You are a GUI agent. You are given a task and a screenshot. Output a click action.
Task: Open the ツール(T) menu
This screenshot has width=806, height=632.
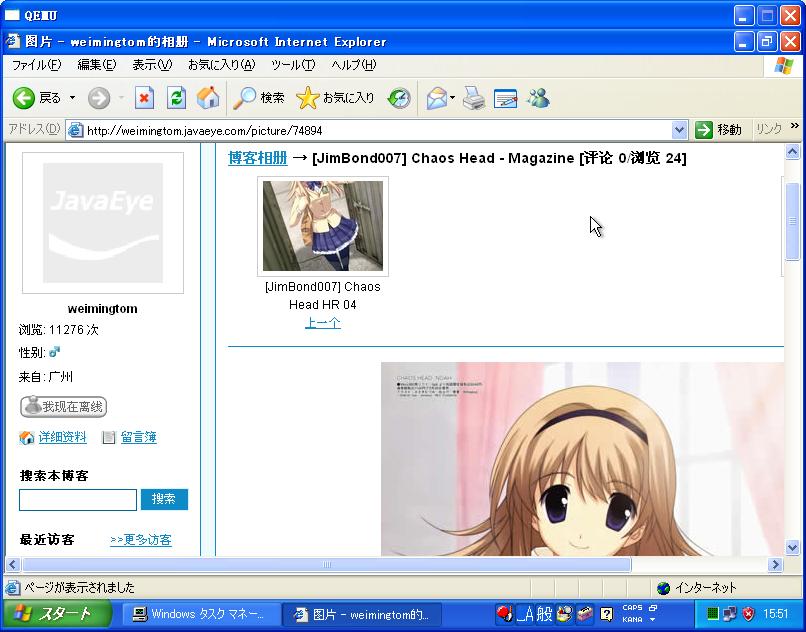tap(293, 65)
